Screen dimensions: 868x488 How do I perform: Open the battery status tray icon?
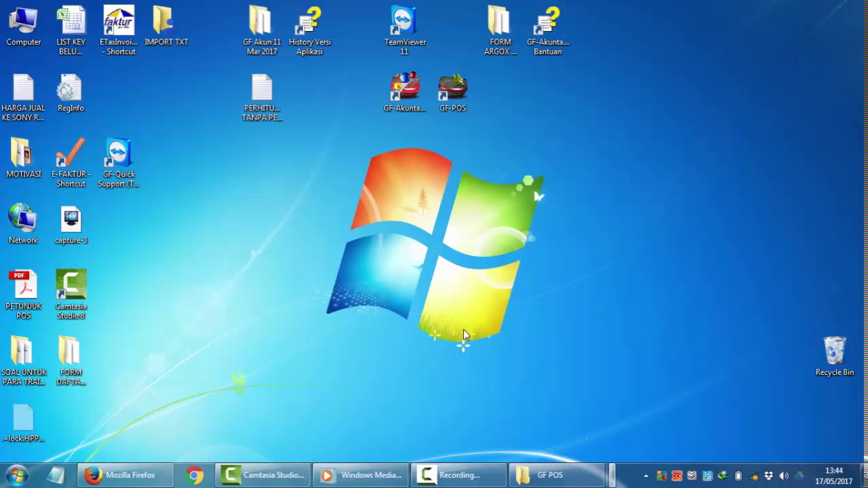(x=738, y=476)
